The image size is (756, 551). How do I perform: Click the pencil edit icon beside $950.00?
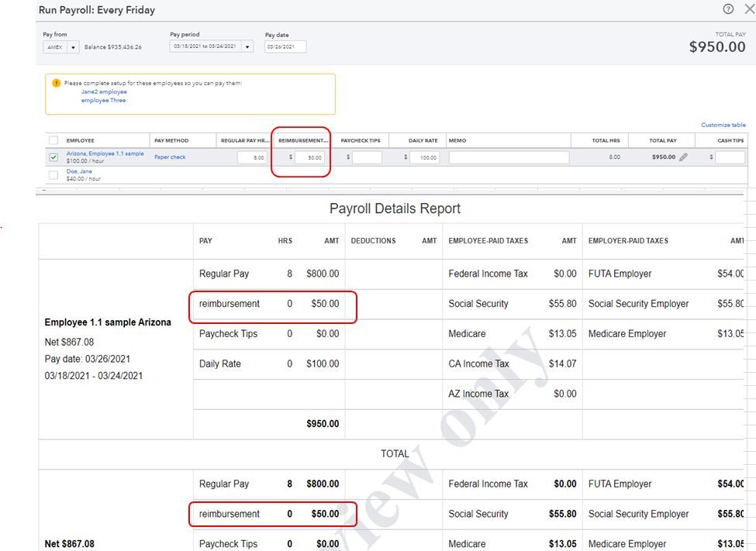[683, 157]
